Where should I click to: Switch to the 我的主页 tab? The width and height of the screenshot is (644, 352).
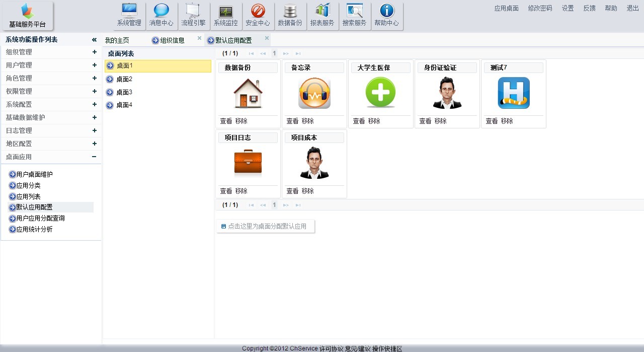click(x=117, y=40)
